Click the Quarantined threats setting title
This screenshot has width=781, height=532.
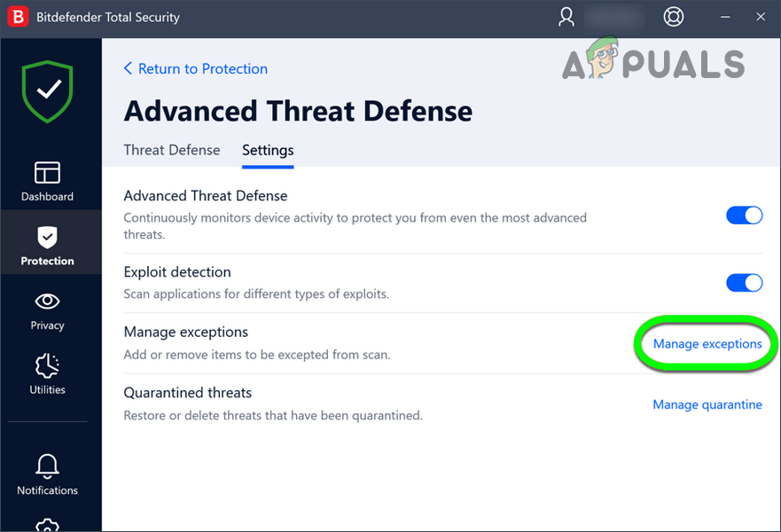(x=188, y=393)
